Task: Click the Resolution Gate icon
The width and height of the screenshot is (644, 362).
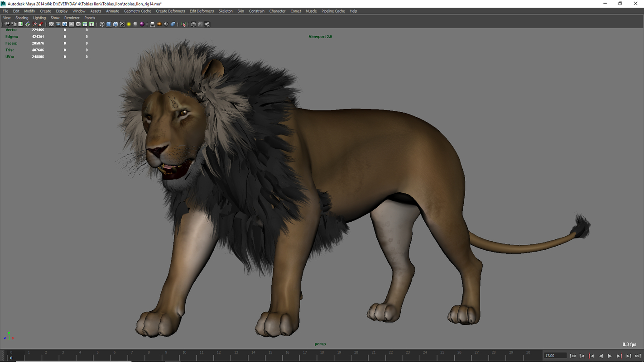Action: coord(65,24)
